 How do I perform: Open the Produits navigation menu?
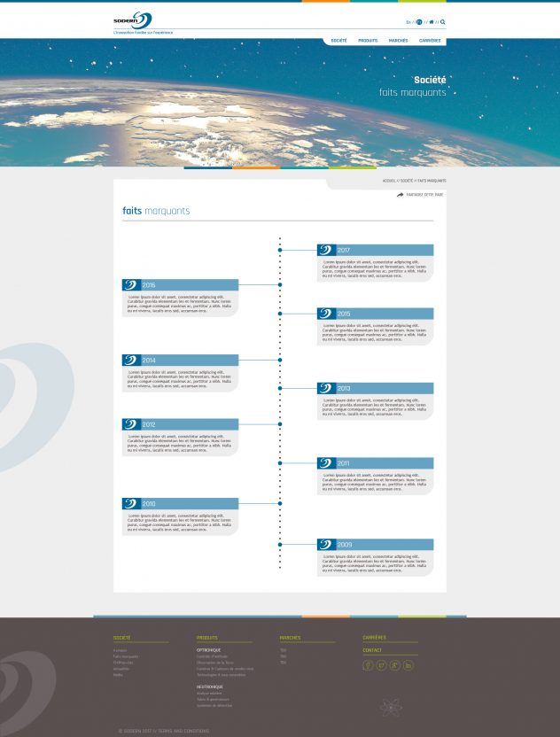[x=368, y=41]
